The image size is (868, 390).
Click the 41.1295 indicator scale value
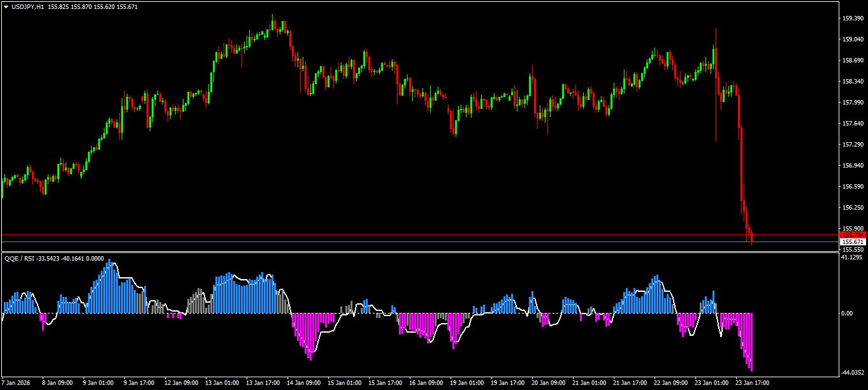click(x=853, y=257)
